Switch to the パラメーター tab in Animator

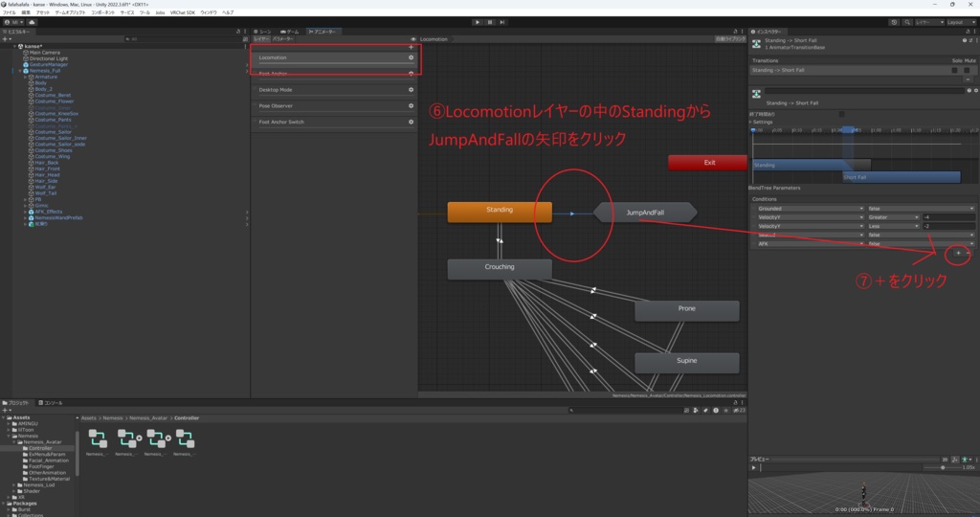pyautogui.click(x=283, y=38)
